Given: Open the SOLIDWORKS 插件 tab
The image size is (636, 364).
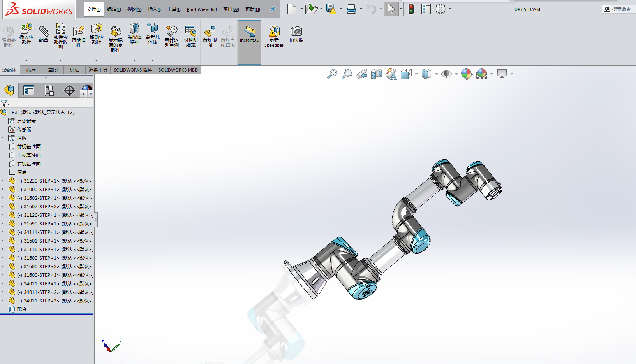Looking at the screenshot, I should pos(133,70).
